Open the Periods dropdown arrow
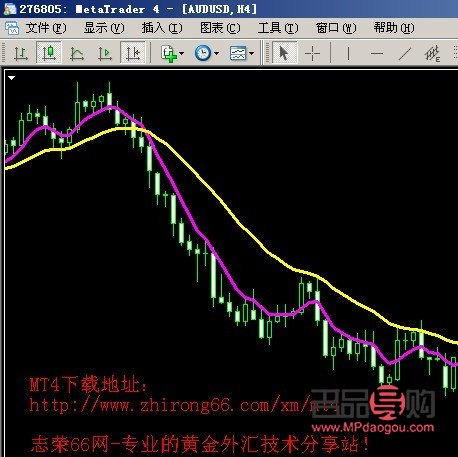458x457 pixels. (217, 53)
